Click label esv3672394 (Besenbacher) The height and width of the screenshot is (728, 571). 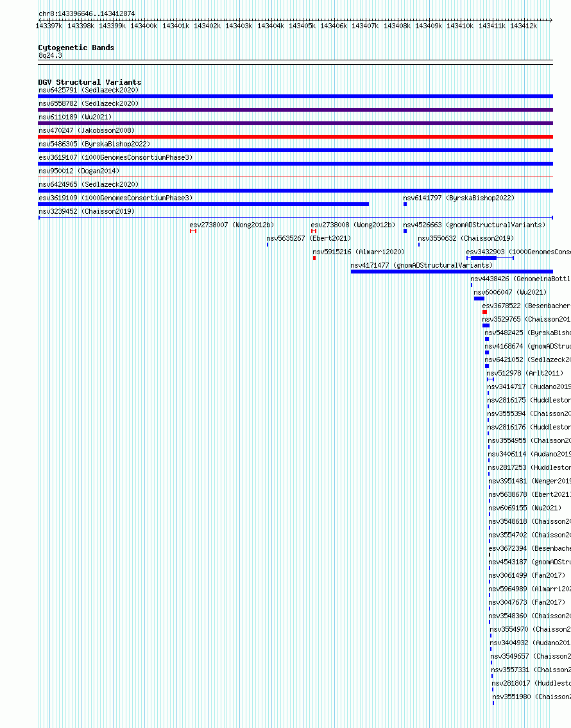530,548
